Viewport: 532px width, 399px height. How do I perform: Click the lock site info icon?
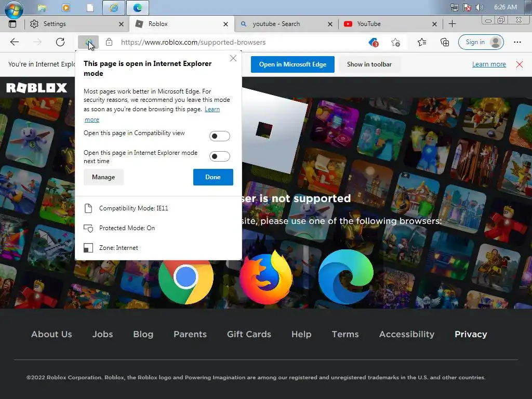pyautogui.click(x=109, y=42)
